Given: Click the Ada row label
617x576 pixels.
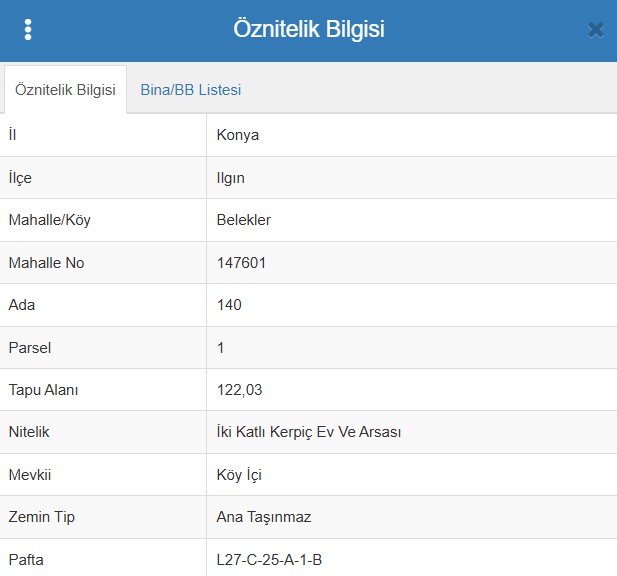Looking at the screenshot, I should [x=22, y=305].
